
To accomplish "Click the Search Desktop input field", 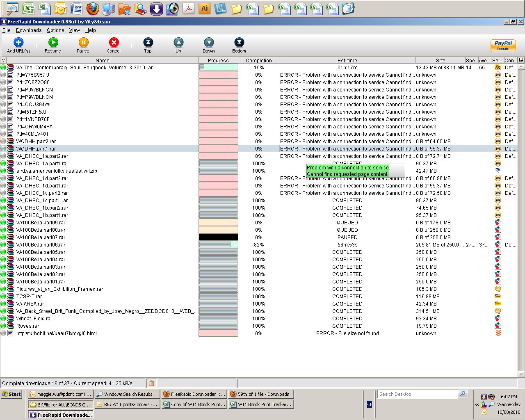I will (x=417, y=394).
